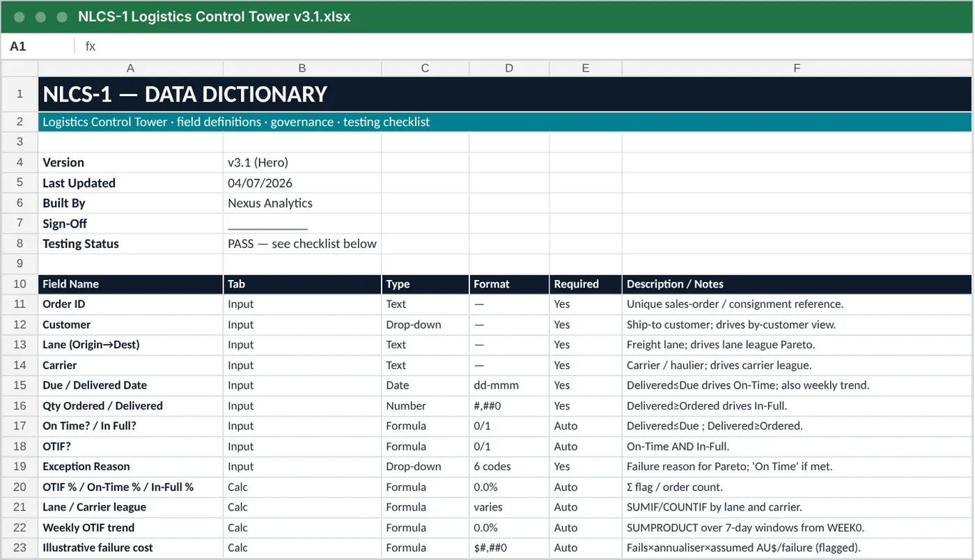Select 'SUMIF/COUNTIF by lane and carrier.' cell
Viewport: 975px width, 560px height.
pos(797,507)
